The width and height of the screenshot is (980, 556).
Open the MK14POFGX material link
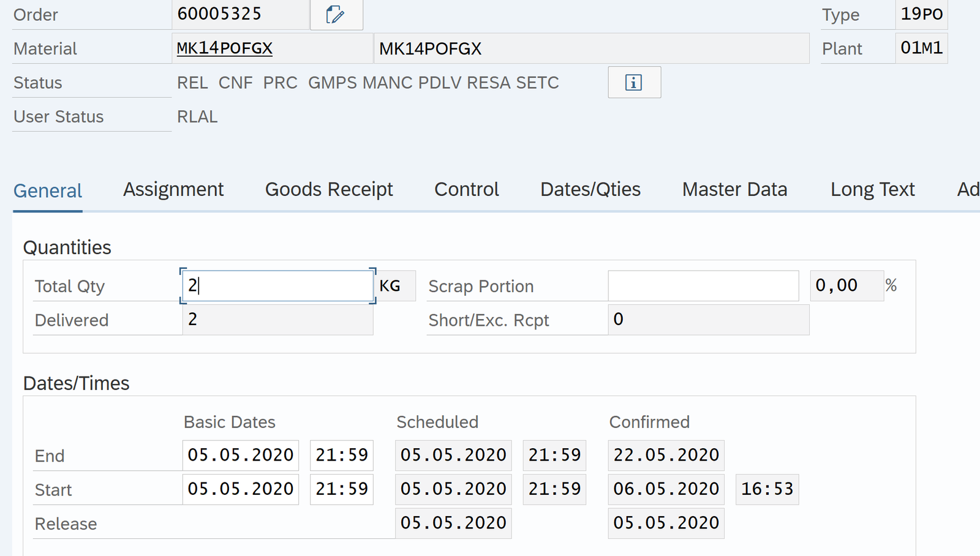[224, 48]
